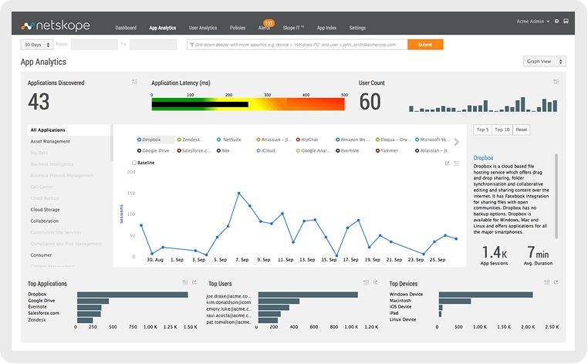588x364 pixels.
Task: Click the Dropbox description scrollbar
Action: tap(556, 196)
